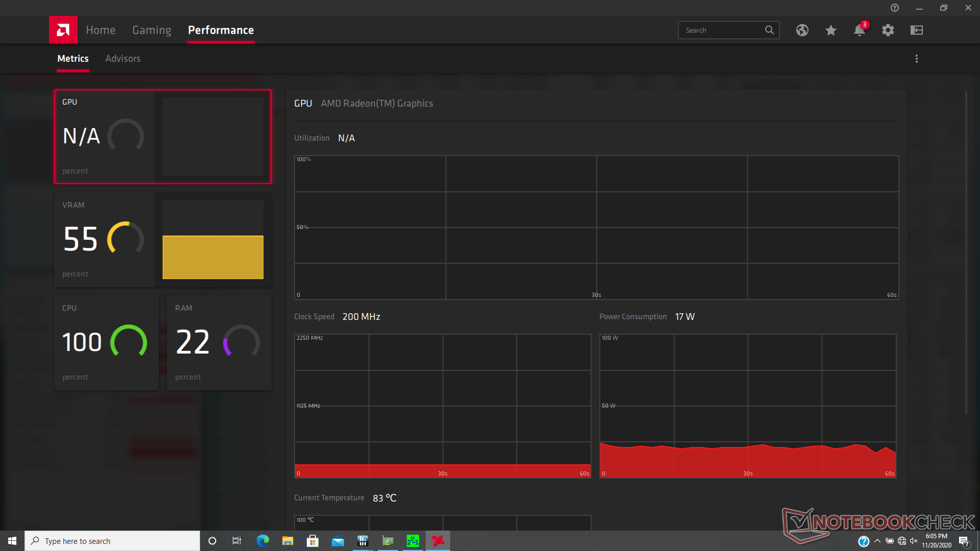Screen dimensions: 980x551
Task: Open the Advisors sub-tab
Action: pos(122,59)
